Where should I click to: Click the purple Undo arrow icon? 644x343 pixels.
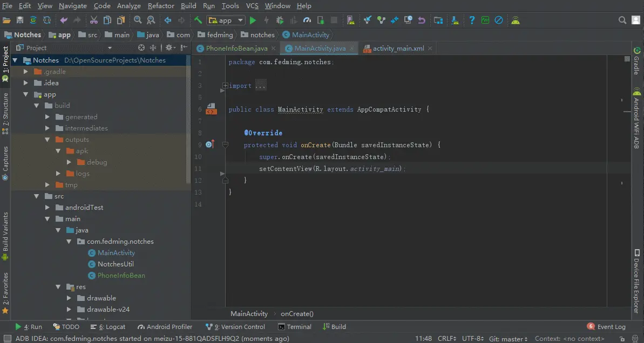pos(64,20)
